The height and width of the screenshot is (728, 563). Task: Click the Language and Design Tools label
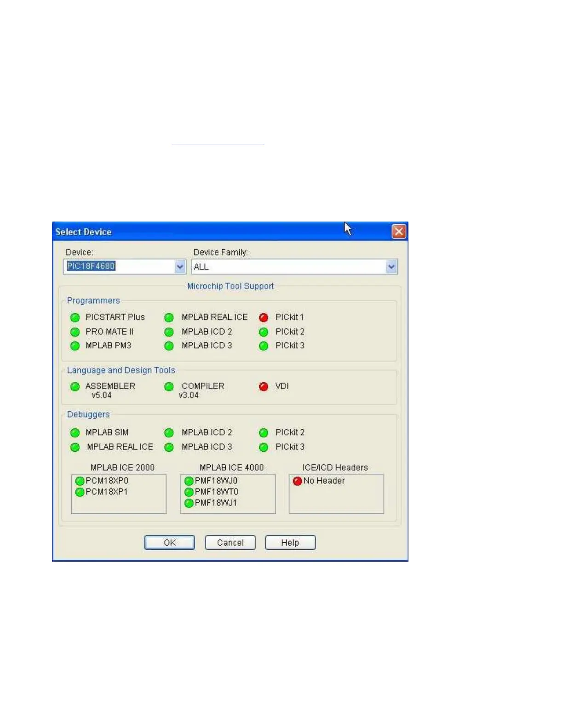point(121,370)
